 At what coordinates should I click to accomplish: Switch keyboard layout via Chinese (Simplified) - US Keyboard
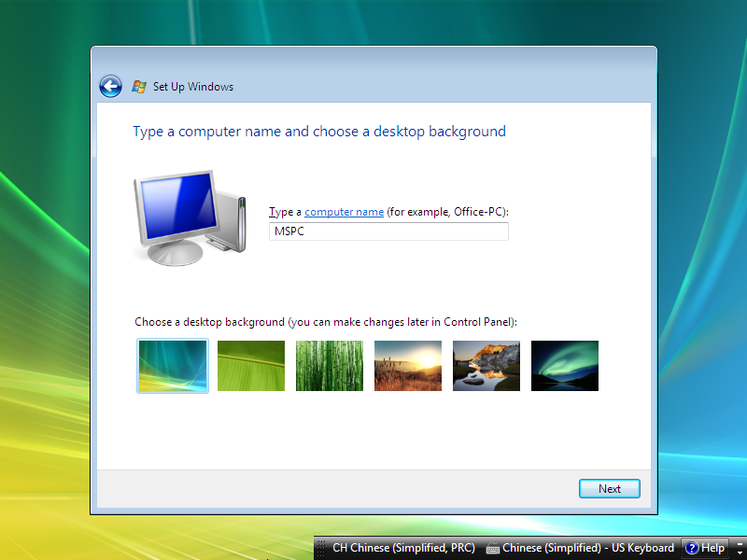pos(588,548)
